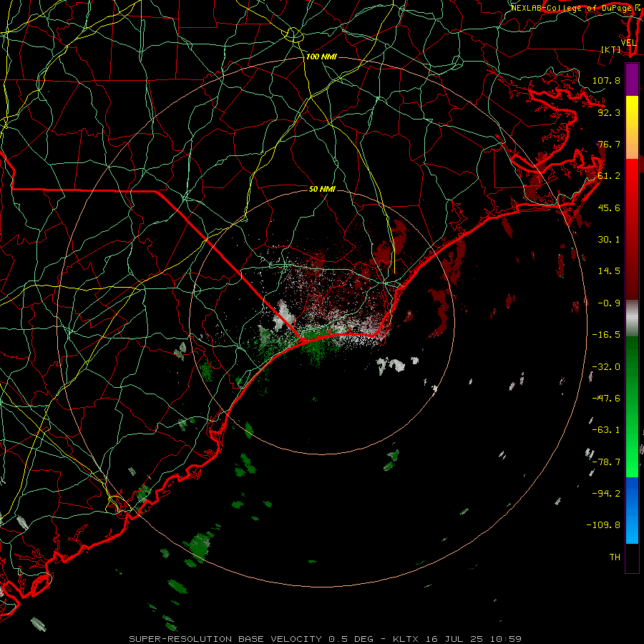Pick the blue segment of the color bar
644x644 pixels.
point(632,510)
